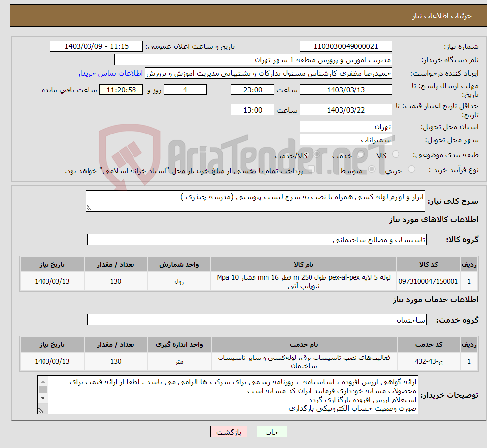Click the back (بازگشت) button
This screenshot has width=487, height=448.
click(x=228, y=432)
